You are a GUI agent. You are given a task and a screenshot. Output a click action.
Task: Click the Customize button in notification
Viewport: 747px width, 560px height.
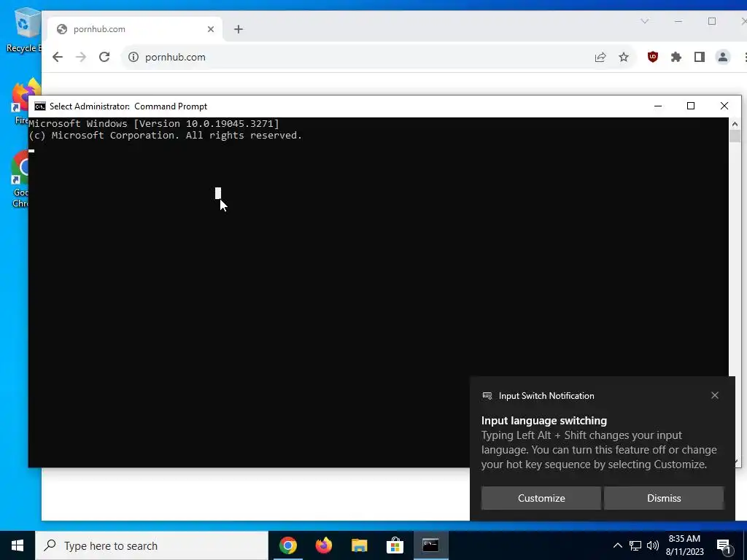541,498
